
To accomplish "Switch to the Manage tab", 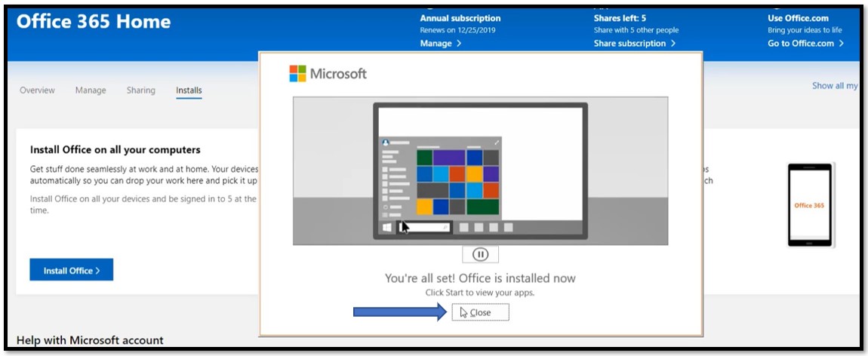I will pyautogui.click(x=91, y=90).
